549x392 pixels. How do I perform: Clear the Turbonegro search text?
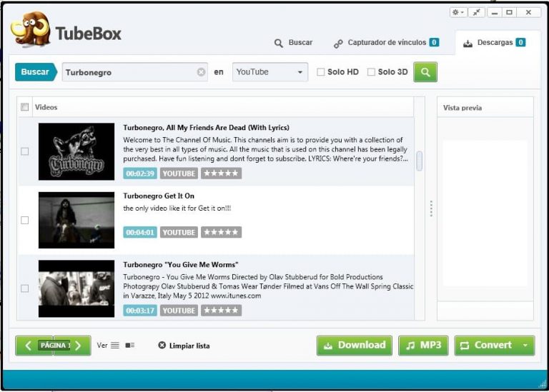coord(201,72)
